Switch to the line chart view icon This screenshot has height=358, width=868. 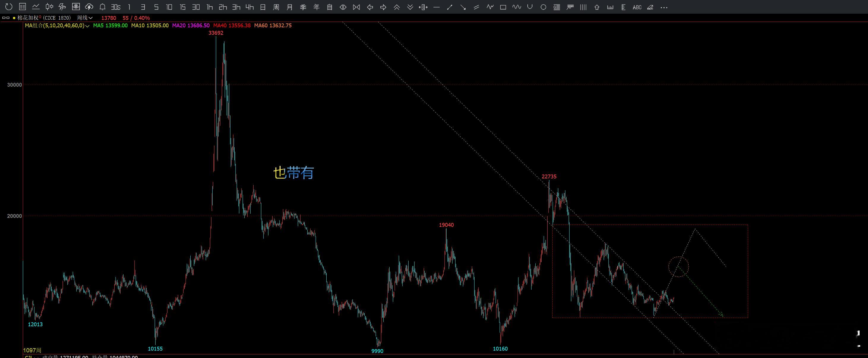[x=36, y=7]
